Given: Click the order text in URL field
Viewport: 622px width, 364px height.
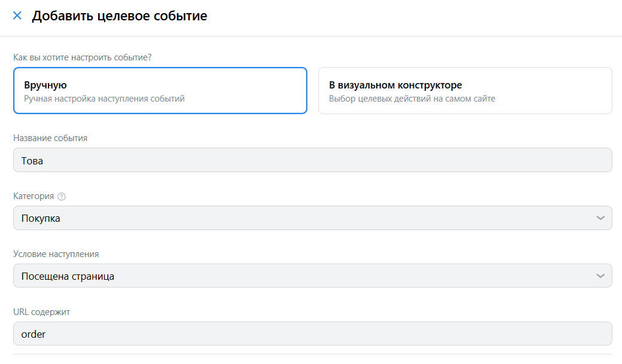Looking at the screenshot, I should 33,334.
